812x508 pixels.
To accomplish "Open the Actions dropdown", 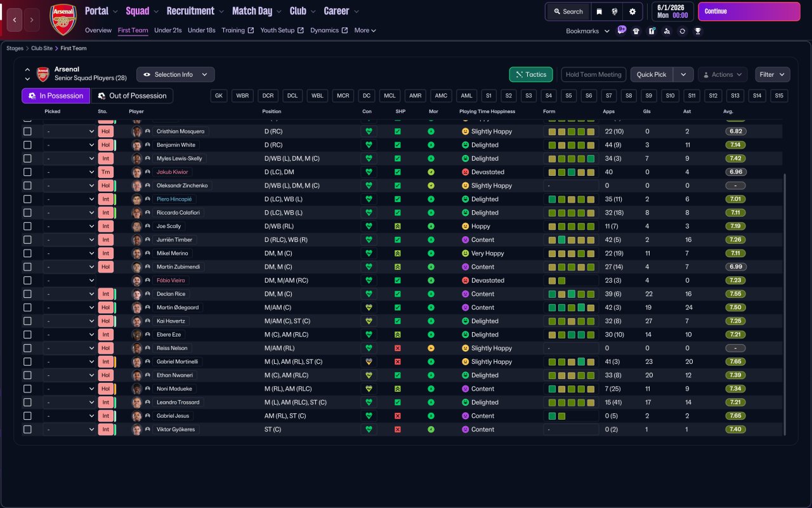I will pyautogui.click(x=723, y=74).
